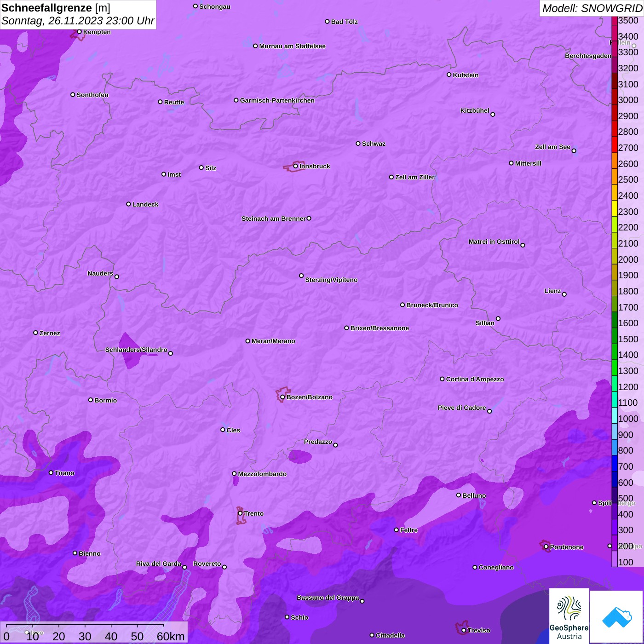Click the 'Kitzbühel' place label

475,110
